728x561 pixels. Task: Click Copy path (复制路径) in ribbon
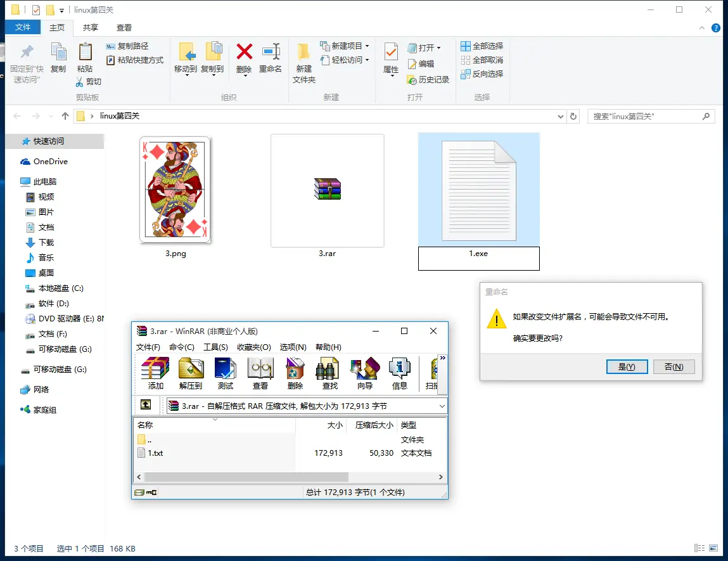point(127,46)
